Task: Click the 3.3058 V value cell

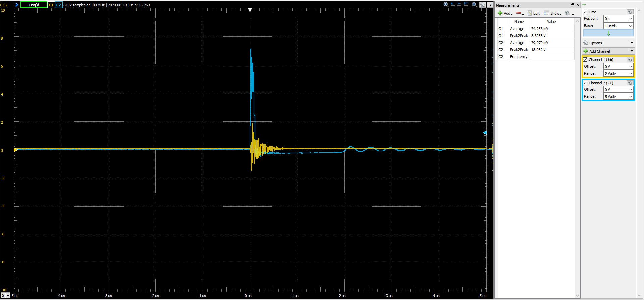Action: click(551, 36)
